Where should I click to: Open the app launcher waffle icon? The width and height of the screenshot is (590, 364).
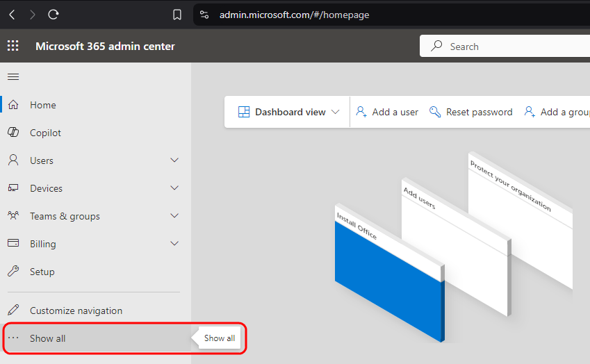(13, 47)
